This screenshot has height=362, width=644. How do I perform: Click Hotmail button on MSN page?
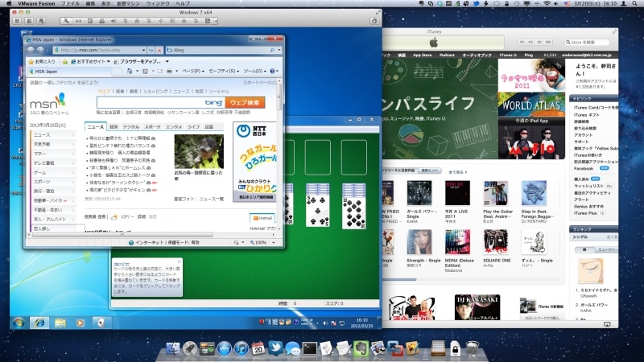262,218
